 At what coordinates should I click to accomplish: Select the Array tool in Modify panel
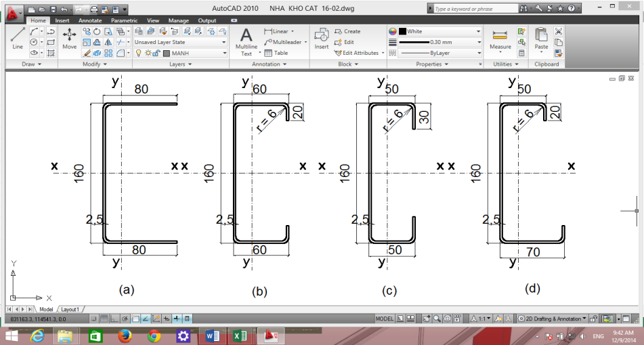click(x=108, y=53)
